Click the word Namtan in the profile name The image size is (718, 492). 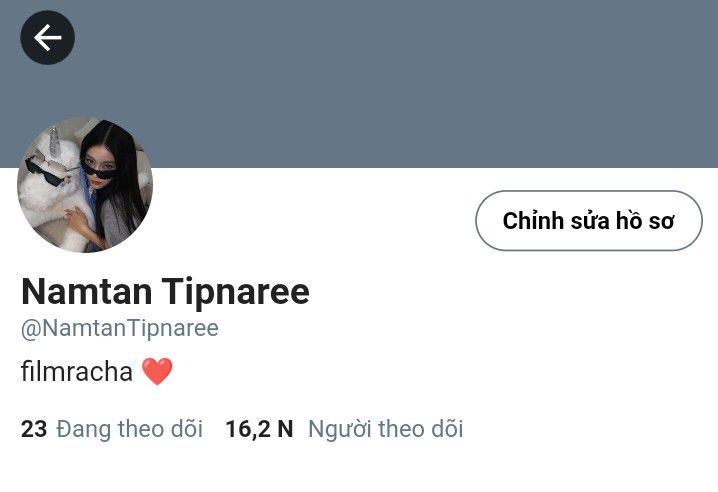pos(87,291)
